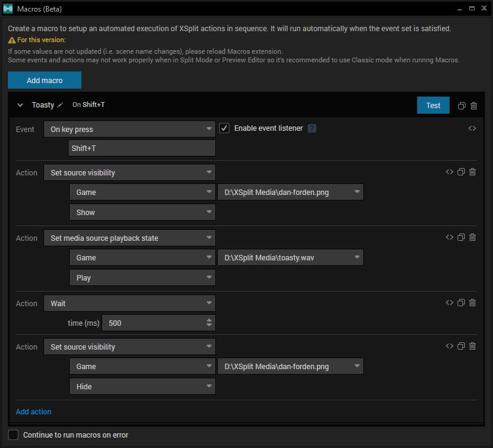Screen dimensions: 493x448
Task: Show code for the Wait action
Action: [450, 303]
